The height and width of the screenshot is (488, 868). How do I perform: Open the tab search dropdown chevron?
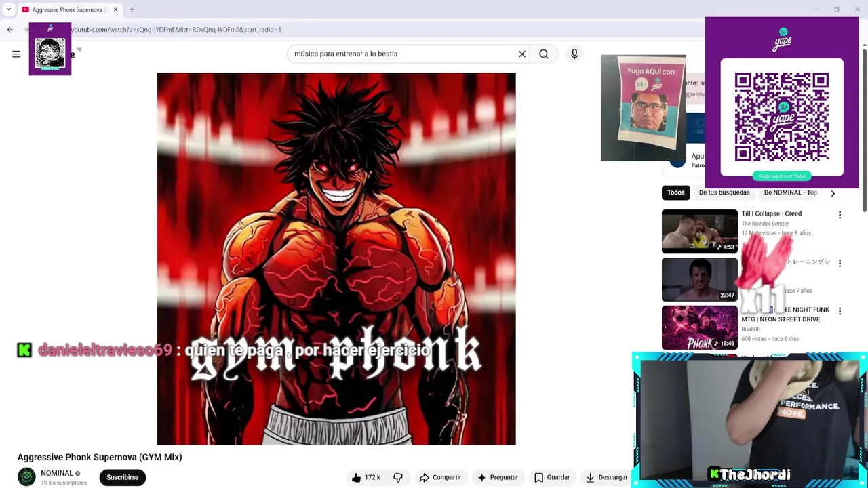click(9, 9)
